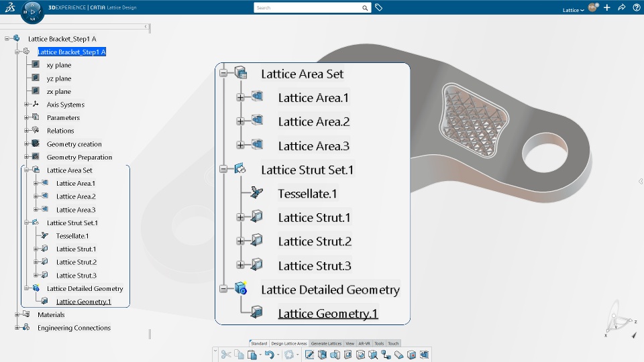Collapse the action bar chevron

pyautogui.click(x=215, y=351)
